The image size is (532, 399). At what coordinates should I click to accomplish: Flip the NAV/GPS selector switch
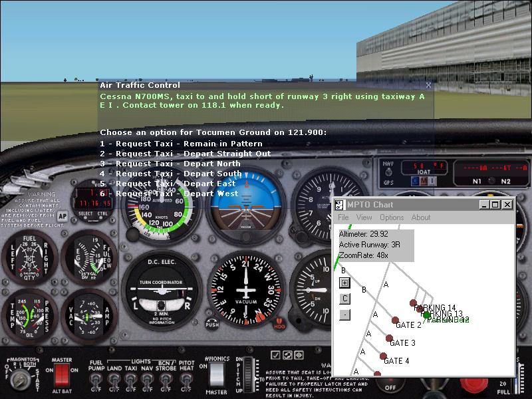tap(388, 172)
